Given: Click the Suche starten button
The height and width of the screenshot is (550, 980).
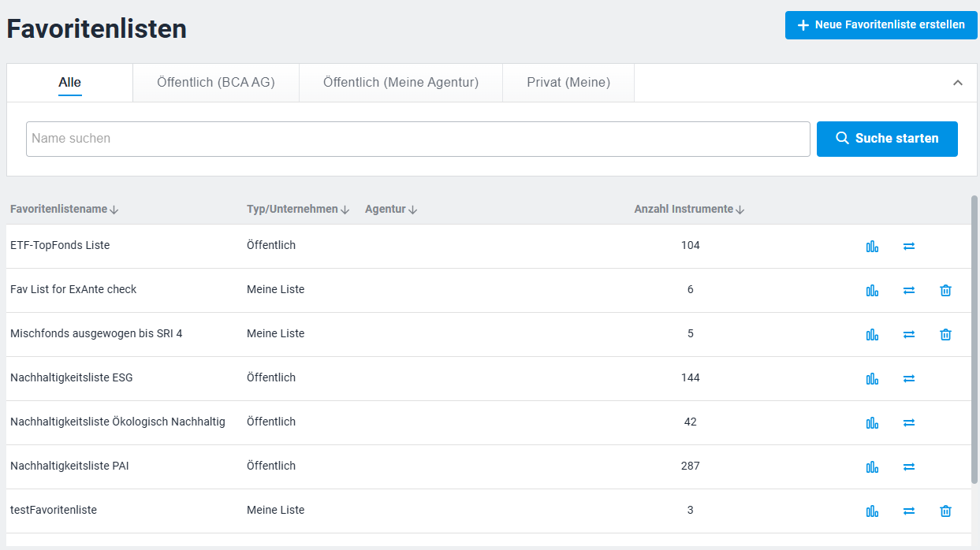Looking at the screenshot, I should click(887, 139).
